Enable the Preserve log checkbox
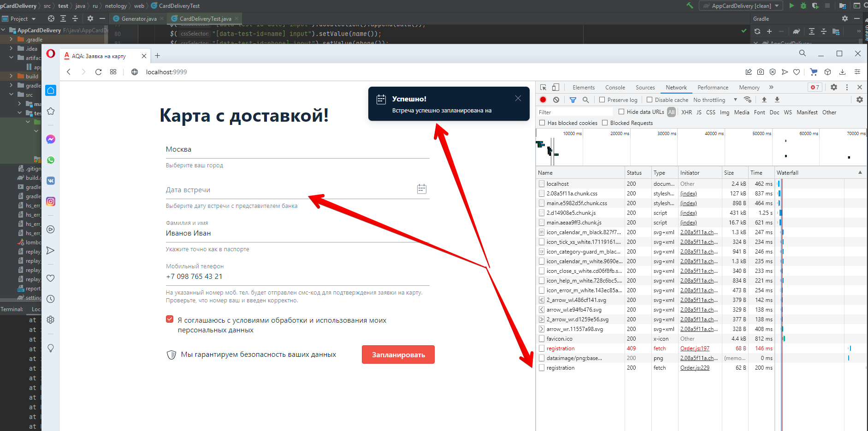The image size is (868, 431). click(602, 100)
